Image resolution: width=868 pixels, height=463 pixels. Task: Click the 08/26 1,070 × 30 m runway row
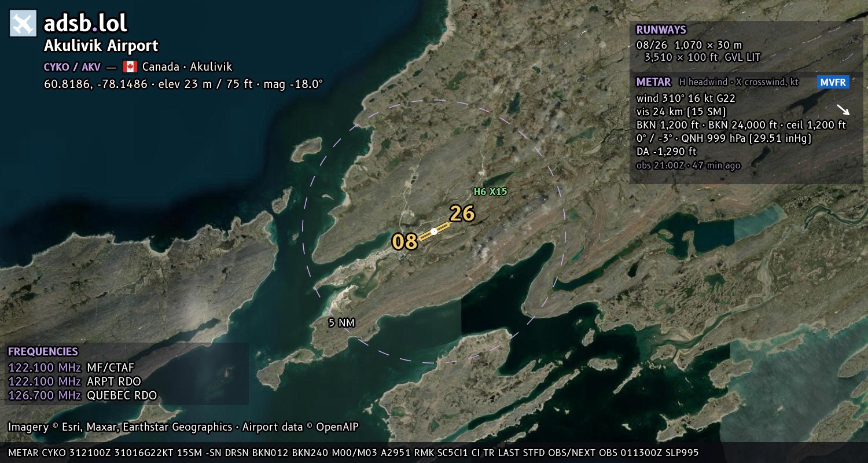(x=689, y=45)
